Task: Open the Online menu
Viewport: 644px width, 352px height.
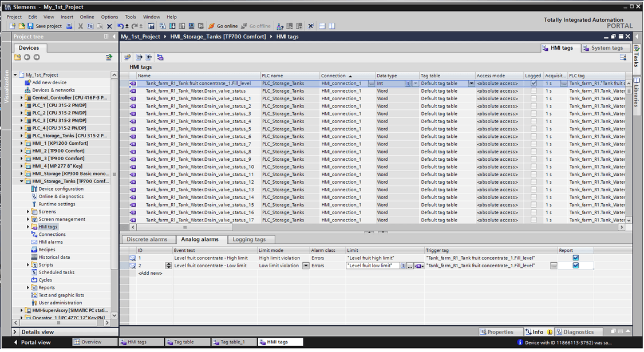Action: [86, 17]
